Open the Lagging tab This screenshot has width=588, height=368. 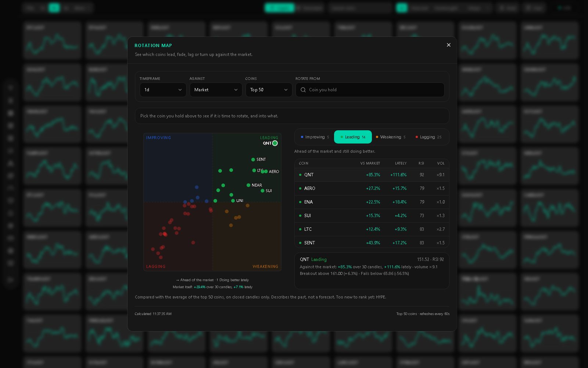pos(429,137)
